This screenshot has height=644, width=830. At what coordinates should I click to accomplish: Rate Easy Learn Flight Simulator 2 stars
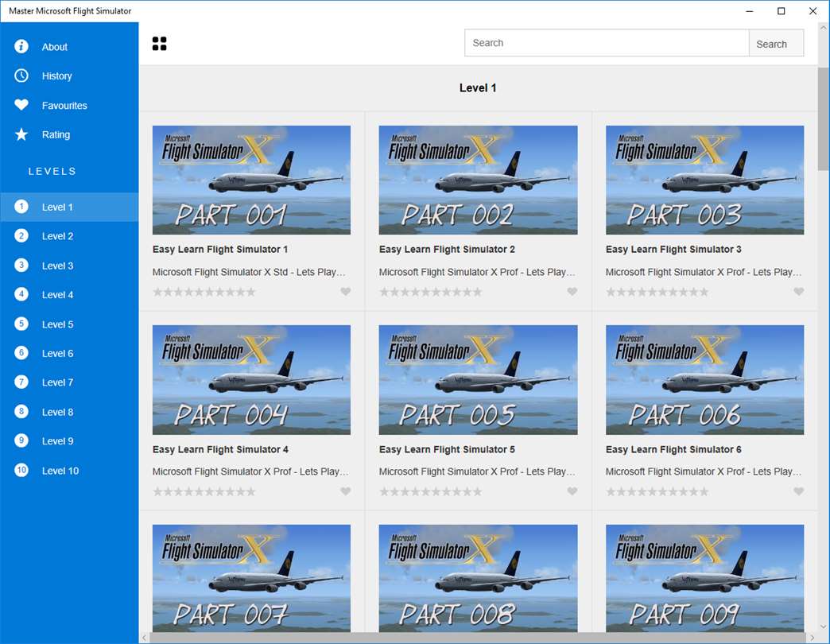tap(431, 292)
